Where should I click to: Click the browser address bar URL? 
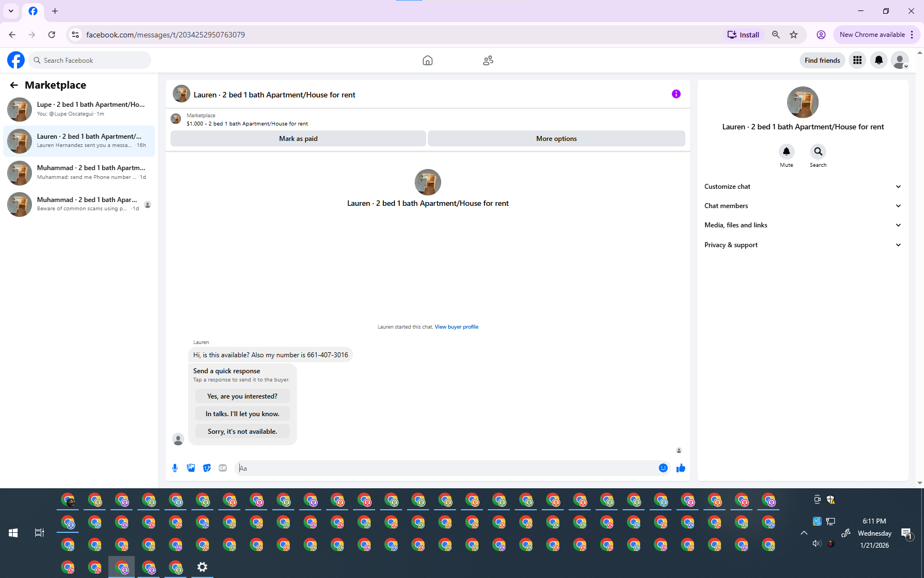[x=166, y=35]
